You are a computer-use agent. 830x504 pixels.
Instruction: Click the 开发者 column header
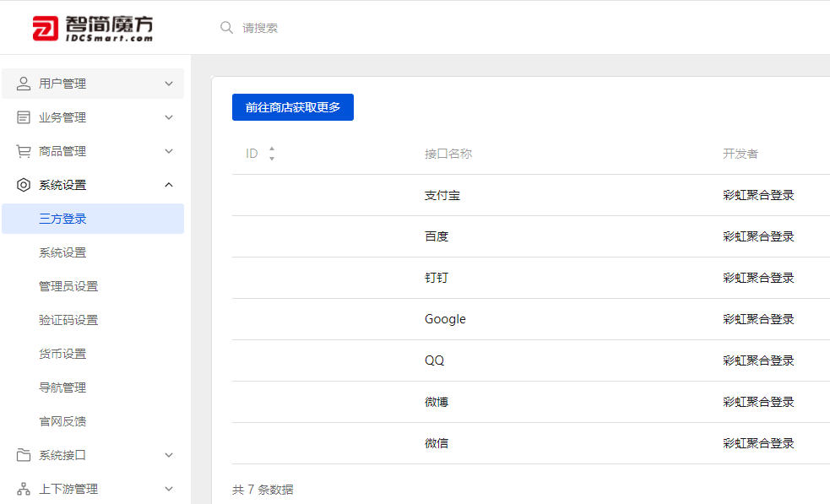[x=740, y=154]
